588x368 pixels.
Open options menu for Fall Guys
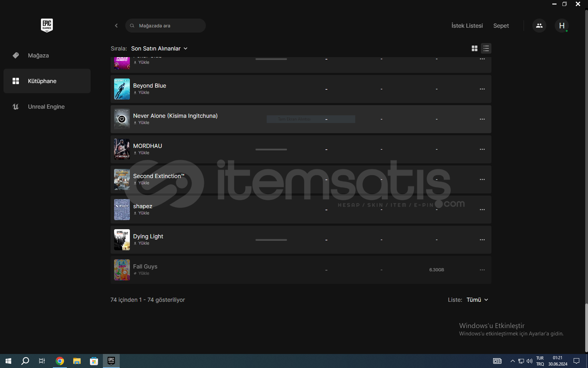point(482,270)
